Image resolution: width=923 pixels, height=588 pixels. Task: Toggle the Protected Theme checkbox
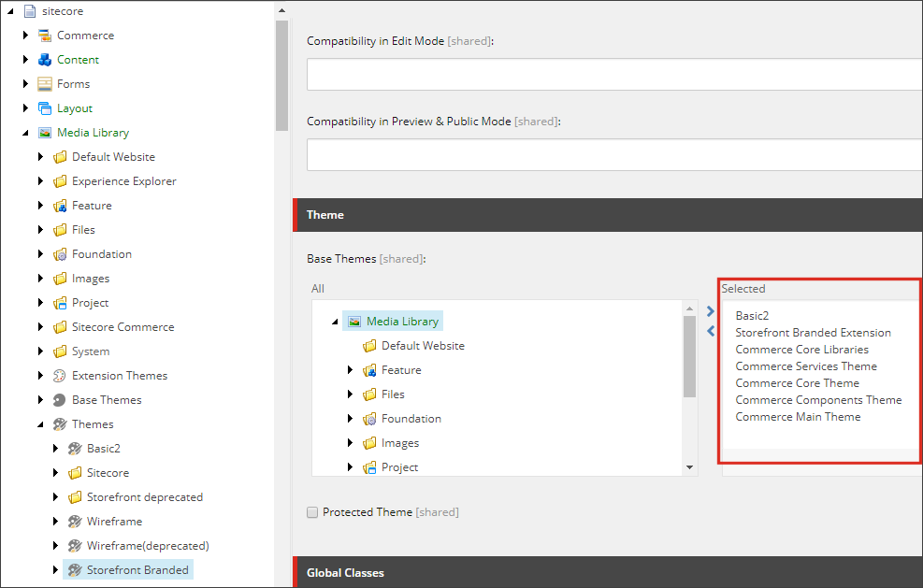pos(312,512)
